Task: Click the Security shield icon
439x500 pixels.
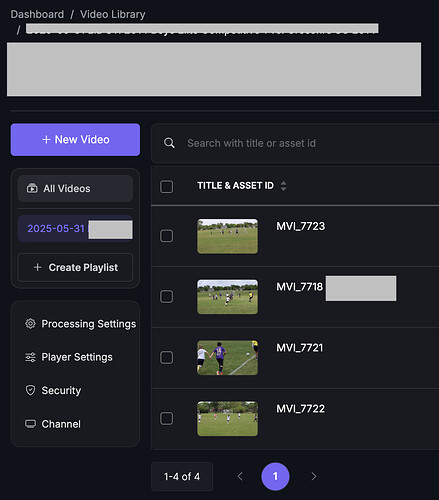Action: [x=30, y=390]
